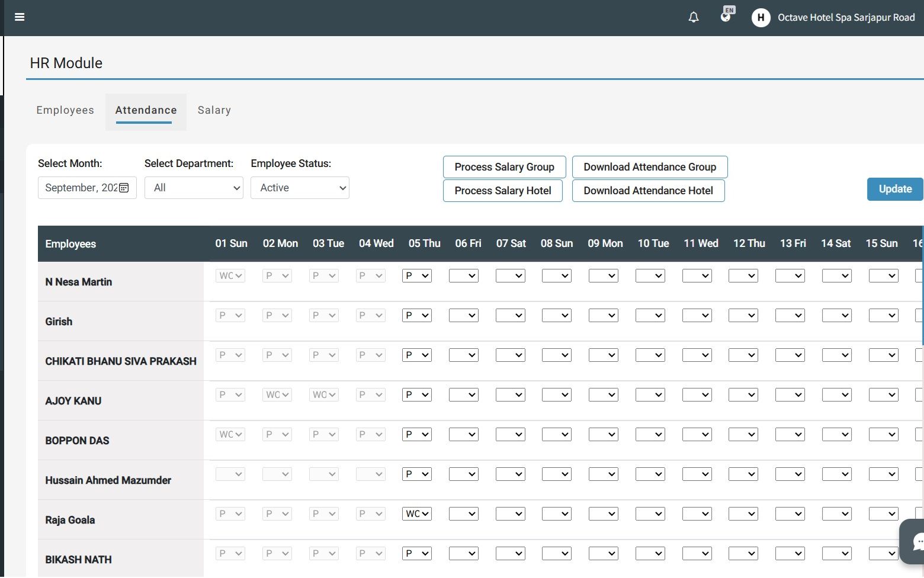Open AJOY KANU's 10 Tue attendance dropdown

tap(650, 395)
